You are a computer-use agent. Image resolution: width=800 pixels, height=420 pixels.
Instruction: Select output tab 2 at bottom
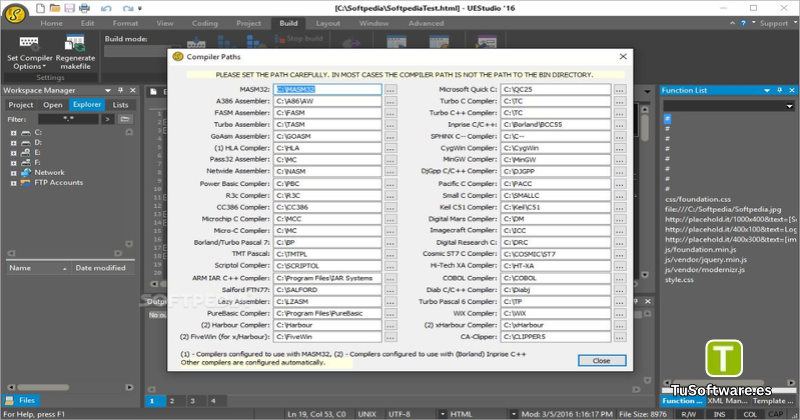172,401
